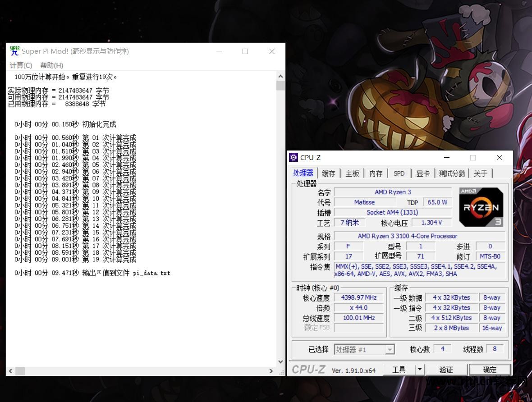Click the TDP value 65.0 W

(437, 202)
